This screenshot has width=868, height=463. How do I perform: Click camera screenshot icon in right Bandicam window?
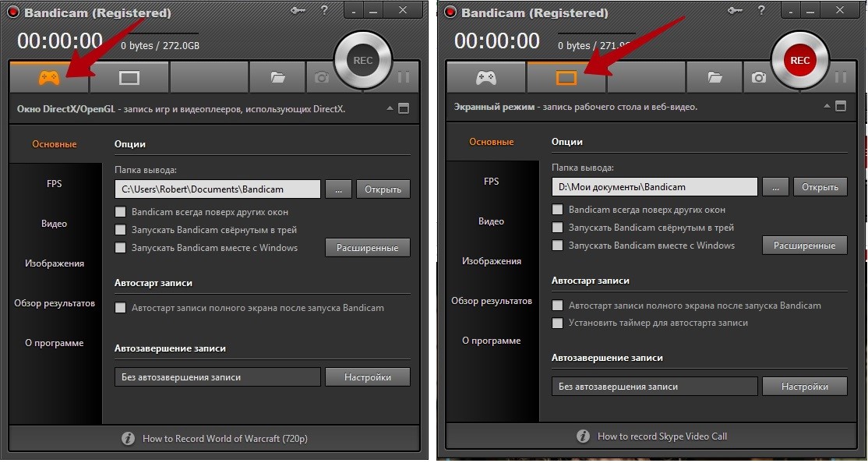[x=758, y=77]
